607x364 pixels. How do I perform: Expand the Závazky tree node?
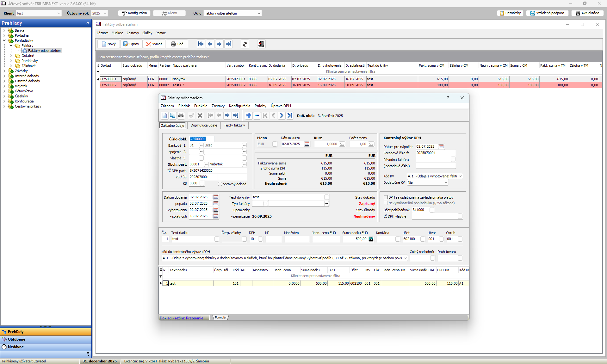point(4,71)
